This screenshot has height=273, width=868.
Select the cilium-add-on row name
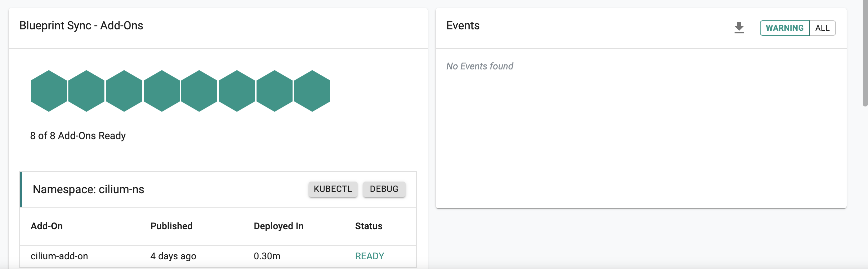coord(59,256)
